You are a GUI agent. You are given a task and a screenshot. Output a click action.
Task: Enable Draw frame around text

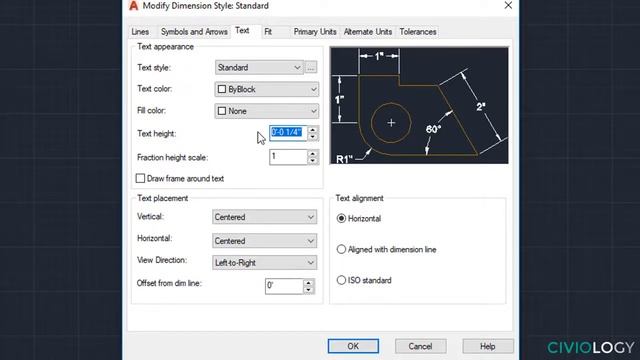coord(140,178)
